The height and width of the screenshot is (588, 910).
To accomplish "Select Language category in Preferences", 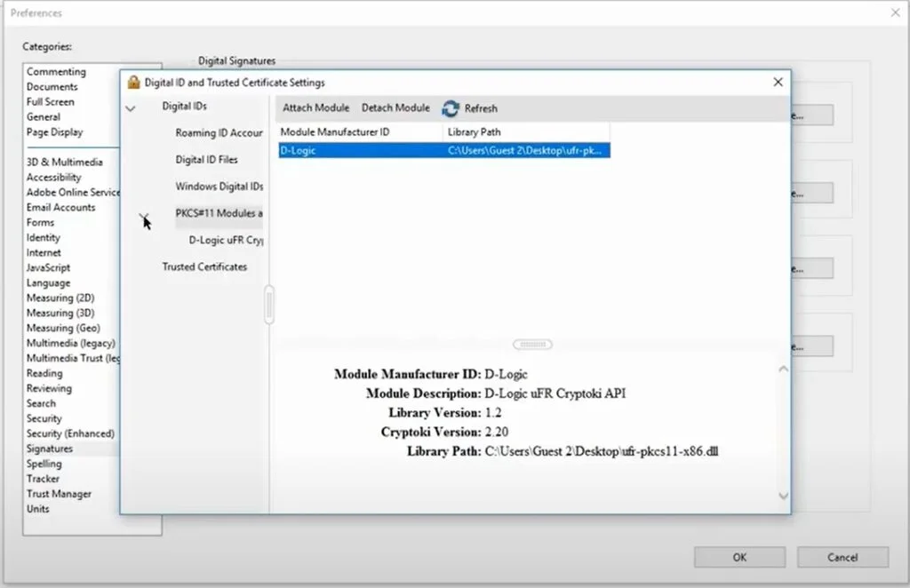I will tap(48, 283).
